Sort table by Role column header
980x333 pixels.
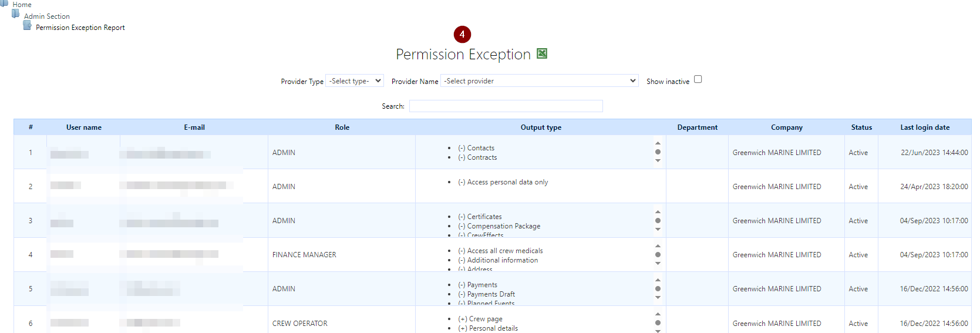[x=342, y=127]
